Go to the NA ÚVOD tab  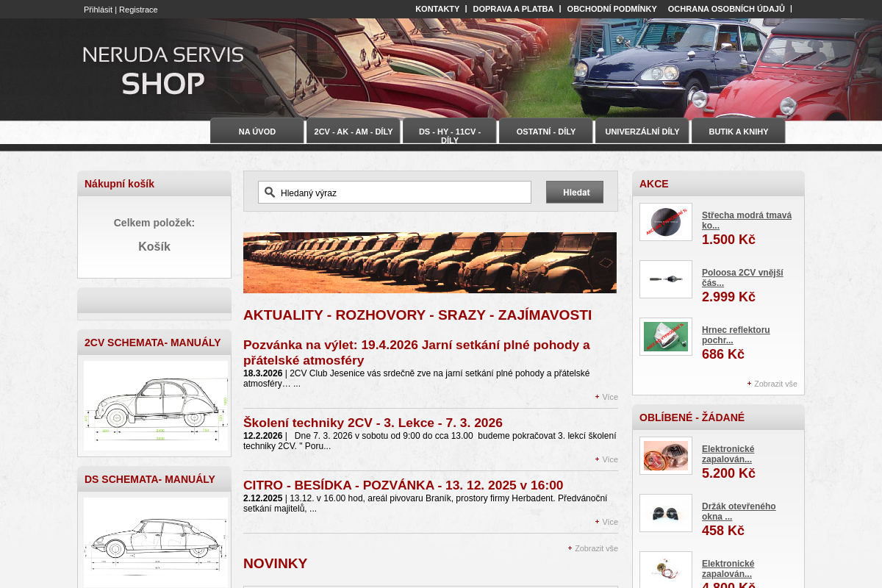[x=257, y=132]
